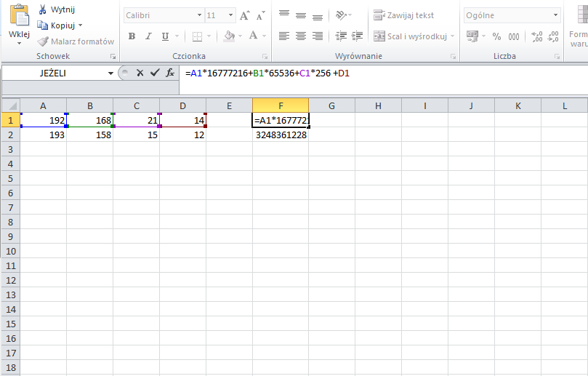Open the underline style dropdown arrow

point(177,36)
